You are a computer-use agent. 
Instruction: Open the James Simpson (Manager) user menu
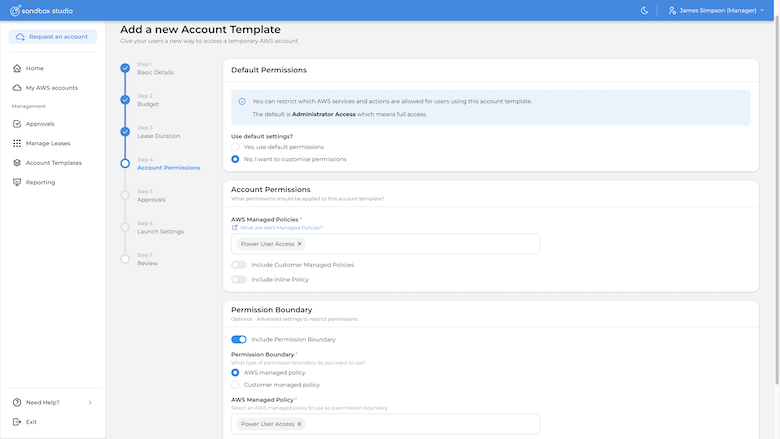click(716, 10)
